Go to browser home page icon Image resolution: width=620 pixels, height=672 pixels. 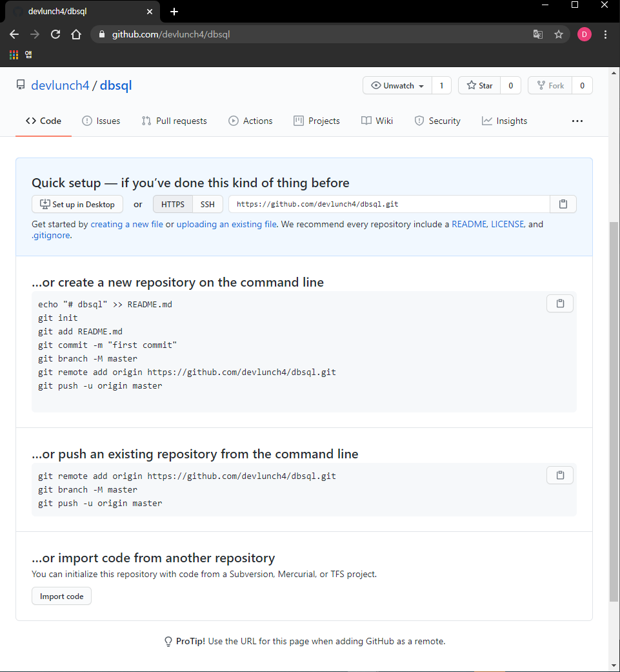coord(75,34)
